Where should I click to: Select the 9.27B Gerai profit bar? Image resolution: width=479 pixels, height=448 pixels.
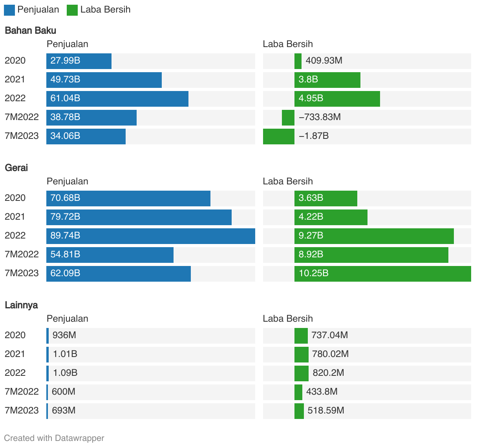click(x=374, y=236)
